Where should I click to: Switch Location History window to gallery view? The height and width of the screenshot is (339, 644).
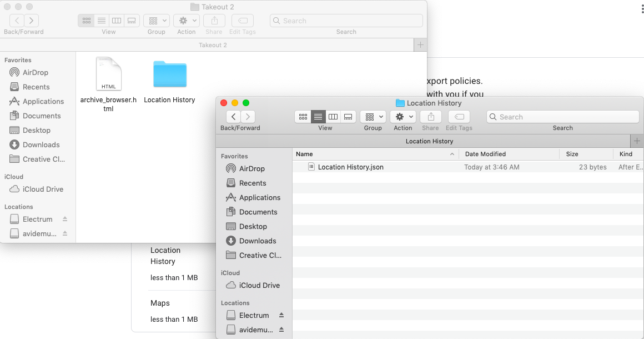click(348, 117)
